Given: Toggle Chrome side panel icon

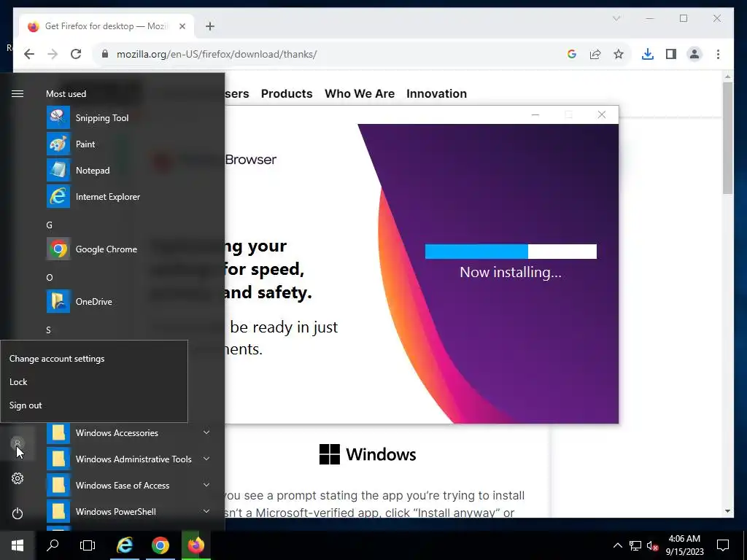Looking at the screenshot, I should tap(671, 54).
